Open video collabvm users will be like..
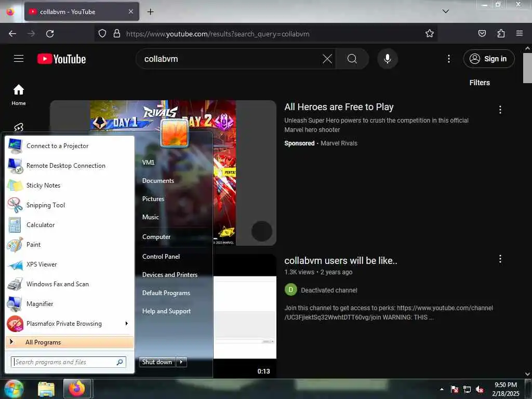532x399 pixels. tap(341, 261)
